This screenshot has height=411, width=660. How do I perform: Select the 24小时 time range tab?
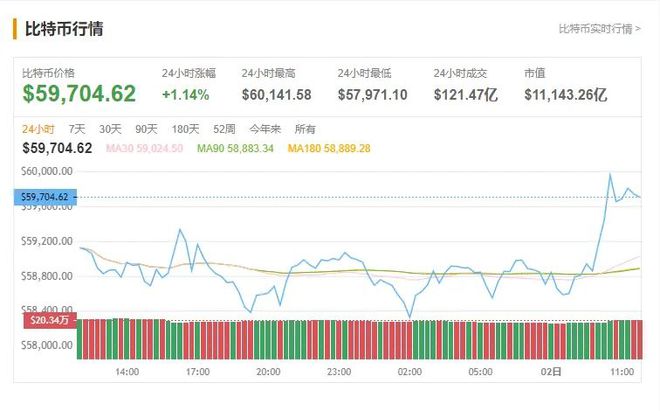point(38,129)
